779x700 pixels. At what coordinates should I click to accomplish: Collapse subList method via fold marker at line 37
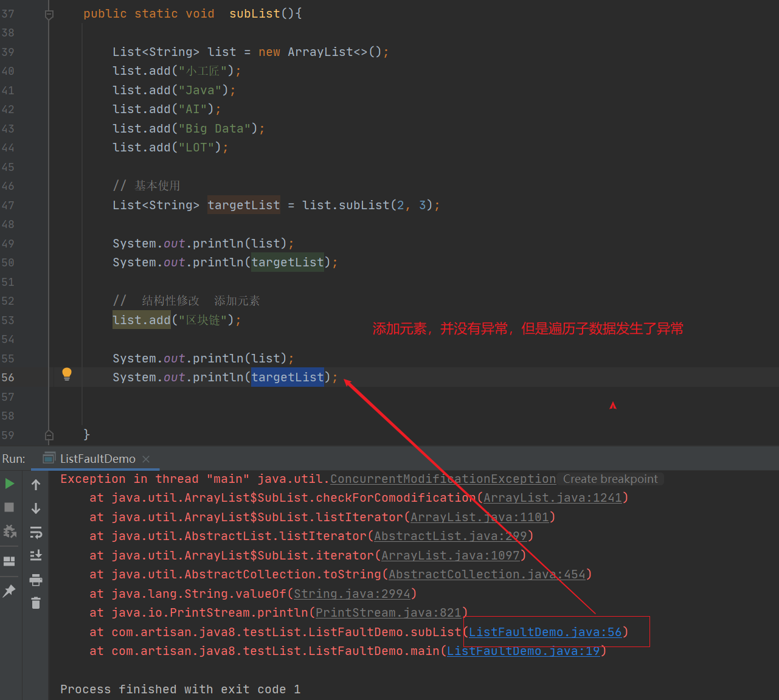click(x=49, y=14)
